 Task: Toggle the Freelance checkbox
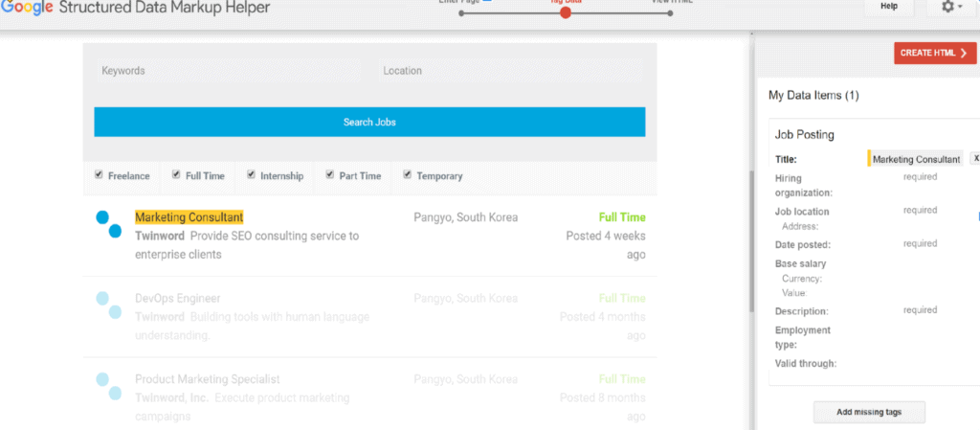coord(99,175)
